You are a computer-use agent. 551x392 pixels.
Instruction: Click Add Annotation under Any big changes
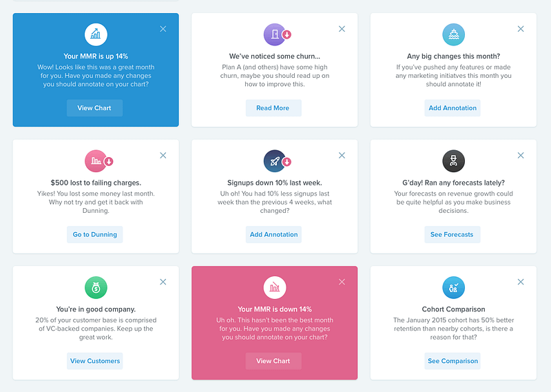453,108
